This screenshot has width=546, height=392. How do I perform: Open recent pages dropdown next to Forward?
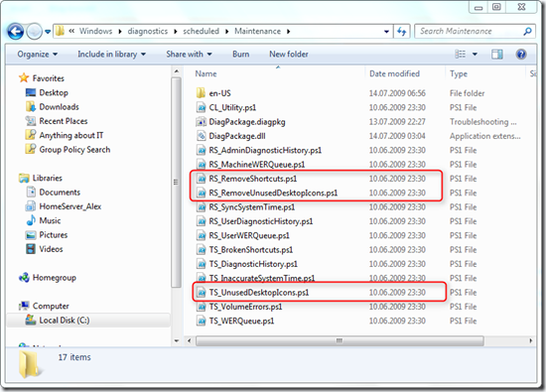[48, 32]
